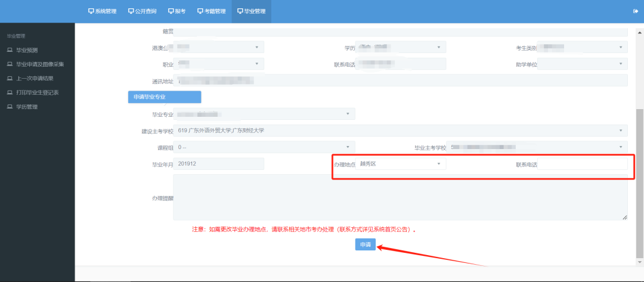Click the 办理提醒 text area
The height and width of the screenshot is (282, 644).
(x=401, y=197)
